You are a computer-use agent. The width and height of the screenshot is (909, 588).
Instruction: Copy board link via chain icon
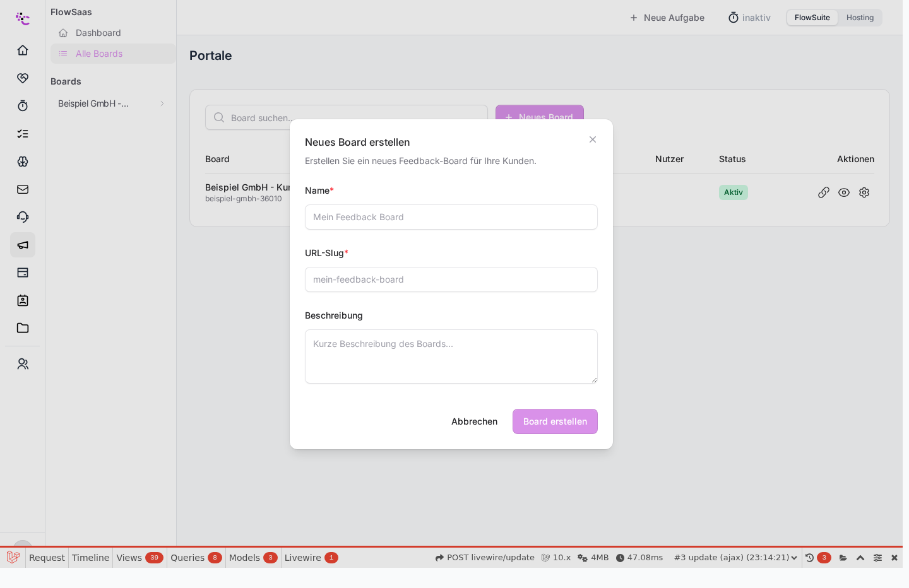coord(824,192)
